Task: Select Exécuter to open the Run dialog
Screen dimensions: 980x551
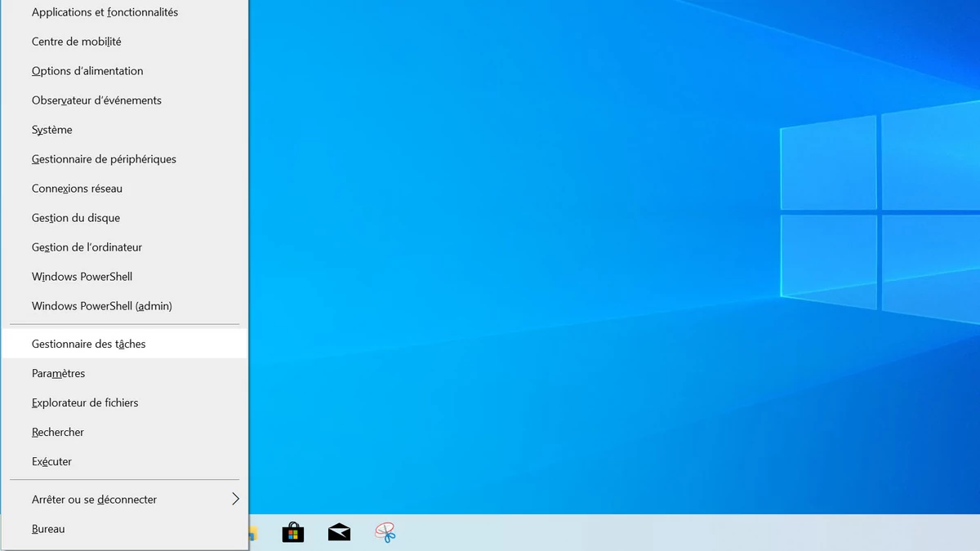Action: (x=51, y=461)
